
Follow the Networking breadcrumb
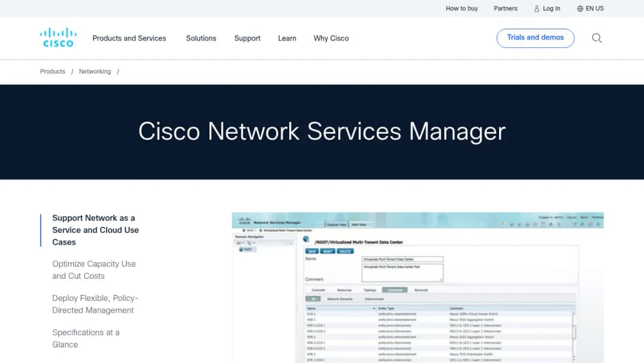coord(95,72)
